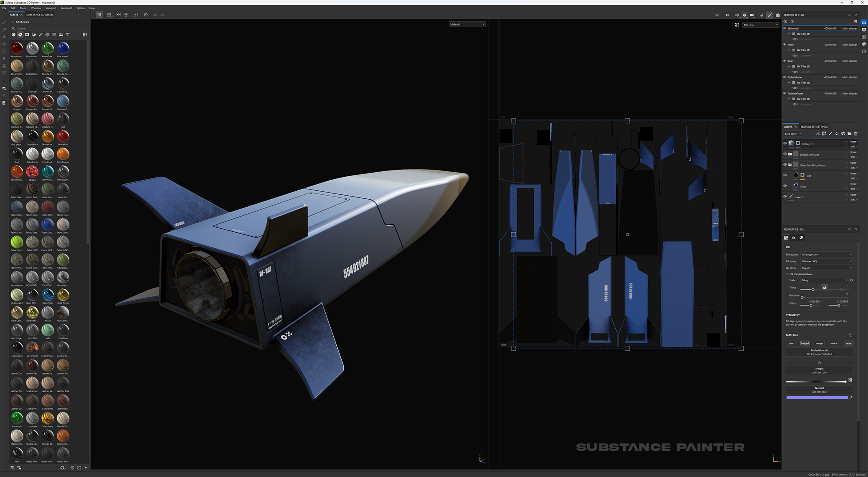Toggle the nrm channel button
The width and height of the screenshot is (868, 477).
pyautogui.click(x=848, y=343)
